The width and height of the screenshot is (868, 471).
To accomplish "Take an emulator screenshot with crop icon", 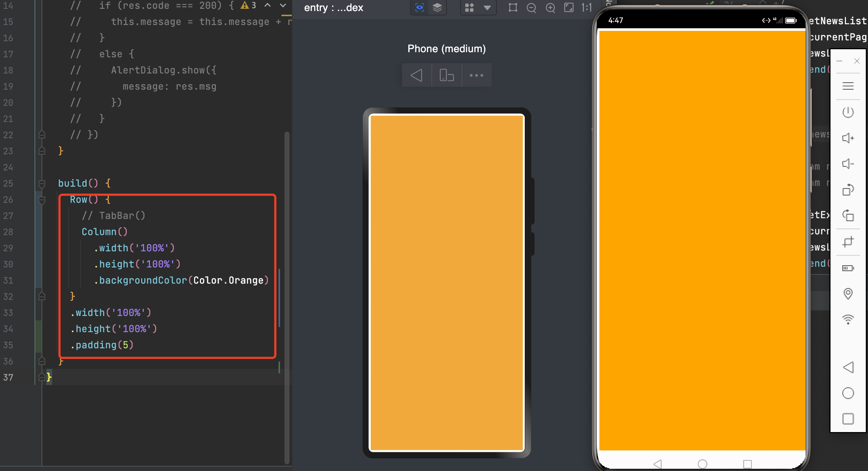I will [x=848, y=242].
